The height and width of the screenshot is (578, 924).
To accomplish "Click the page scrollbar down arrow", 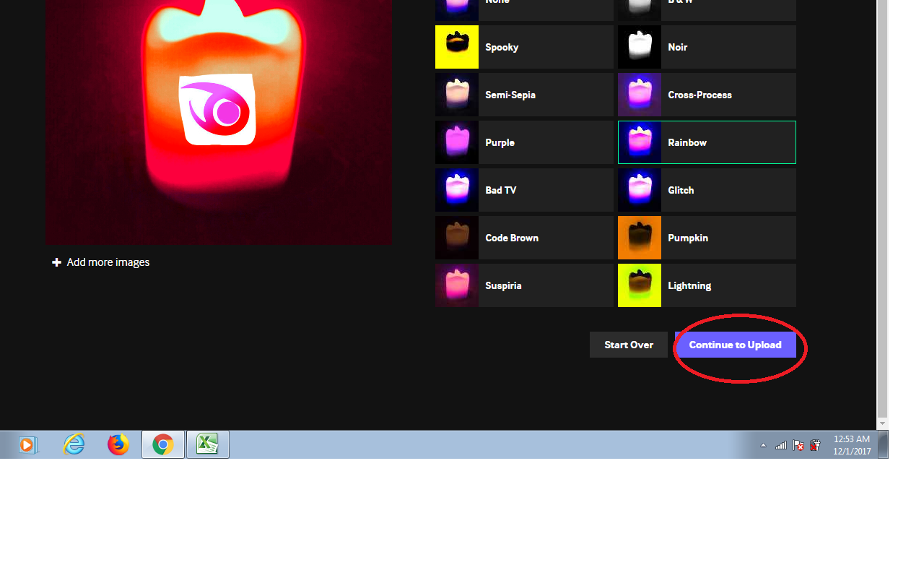I will (x=883, y=423).
